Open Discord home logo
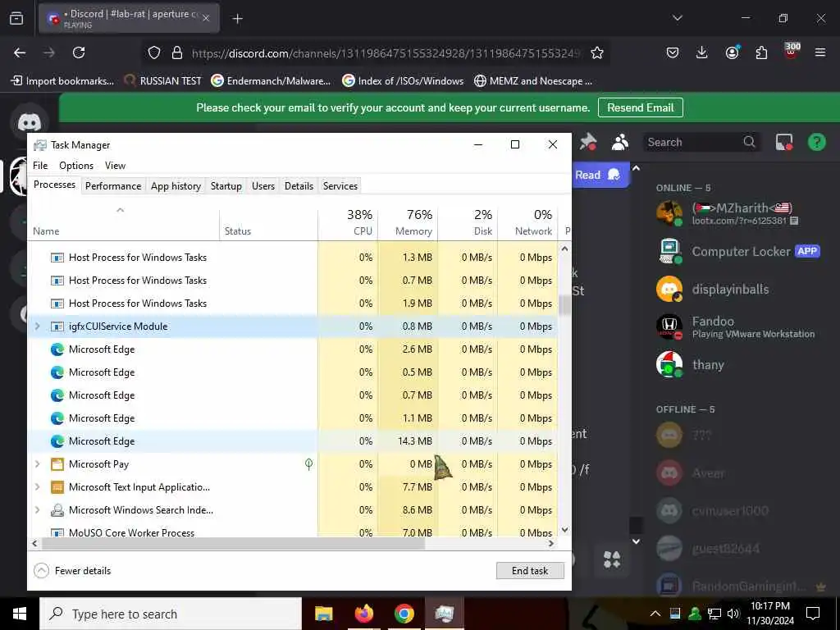 click(x=29, y=123)
